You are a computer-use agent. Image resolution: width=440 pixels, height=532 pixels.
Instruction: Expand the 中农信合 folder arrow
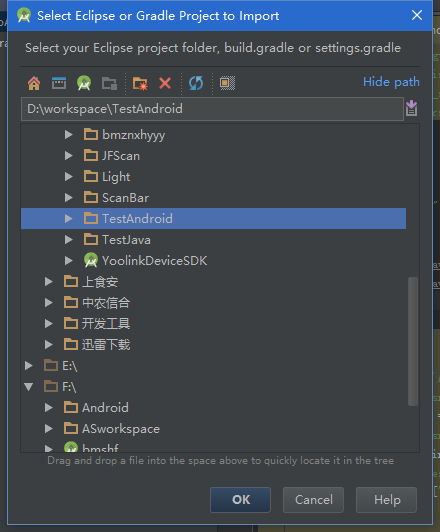click(x=49, y=303)
